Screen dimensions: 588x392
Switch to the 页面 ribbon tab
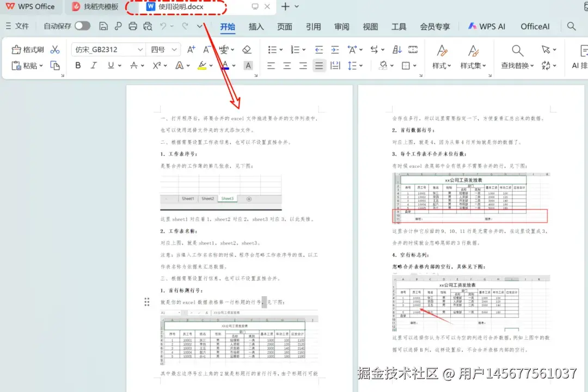pyautogui.click(x=285, y=27)
